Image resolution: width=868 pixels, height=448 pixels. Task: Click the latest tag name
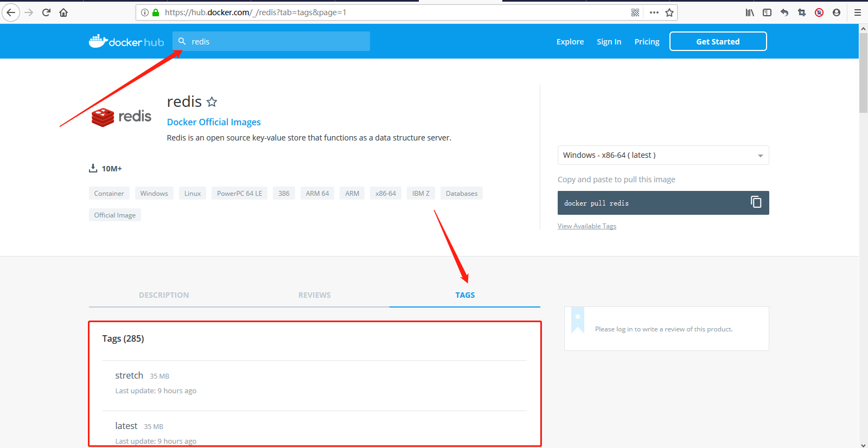[126, 426]
